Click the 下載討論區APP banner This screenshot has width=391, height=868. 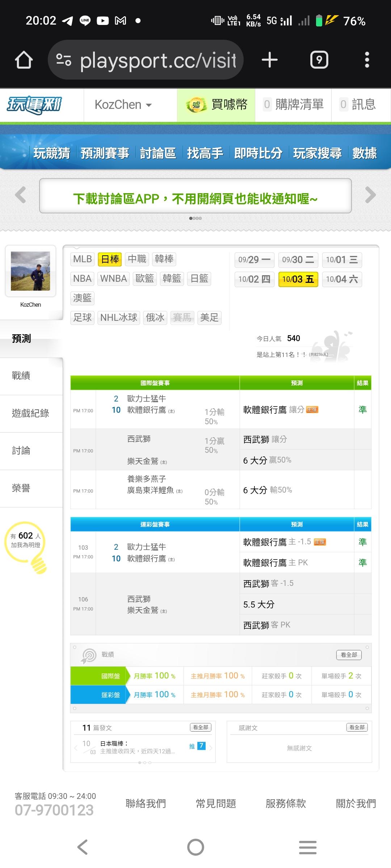pos(195,196)
